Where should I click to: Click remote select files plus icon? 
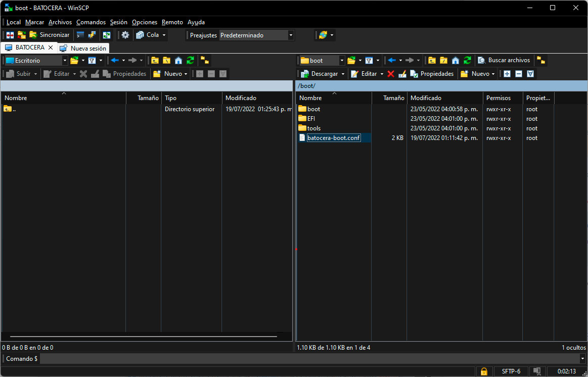pos(507,74)
